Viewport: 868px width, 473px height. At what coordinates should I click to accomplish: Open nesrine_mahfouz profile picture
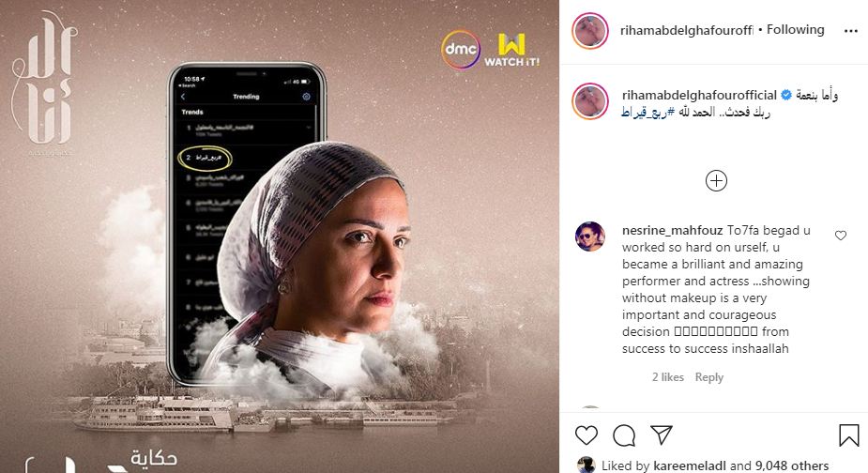tap(590, 236)
